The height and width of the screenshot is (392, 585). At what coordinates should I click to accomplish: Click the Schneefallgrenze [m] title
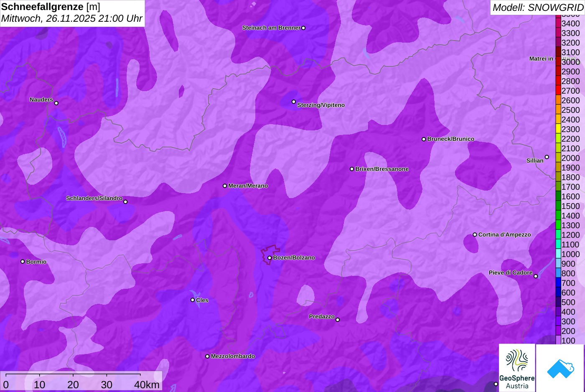[x=51, y=7]
